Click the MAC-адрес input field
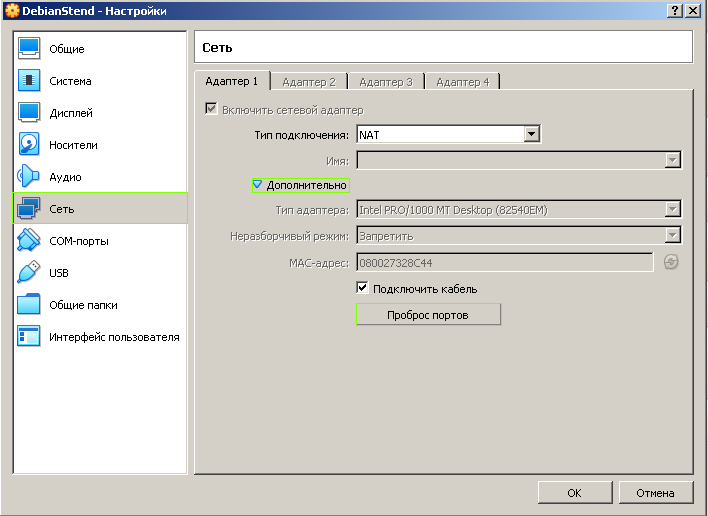This screenshot has width=708, height=516. coord(505,262)
